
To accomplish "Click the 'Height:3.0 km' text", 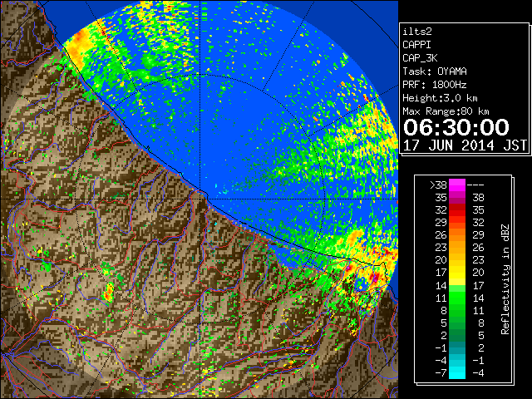I will click(440, 98).
